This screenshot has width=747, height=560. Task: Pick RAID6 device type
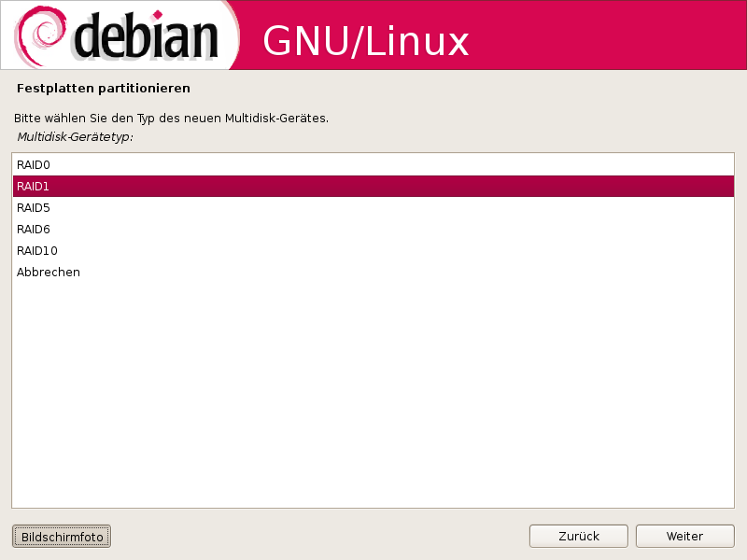click(373, 229)
